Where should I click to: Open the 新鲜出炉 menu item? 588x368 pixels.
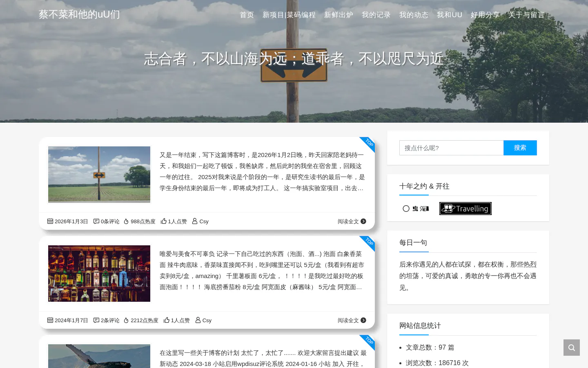coord(339,15)
